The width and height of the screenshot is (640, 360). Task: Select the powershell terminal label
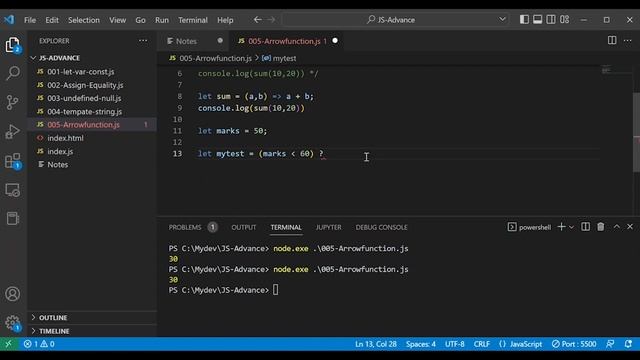click(529, 227)
